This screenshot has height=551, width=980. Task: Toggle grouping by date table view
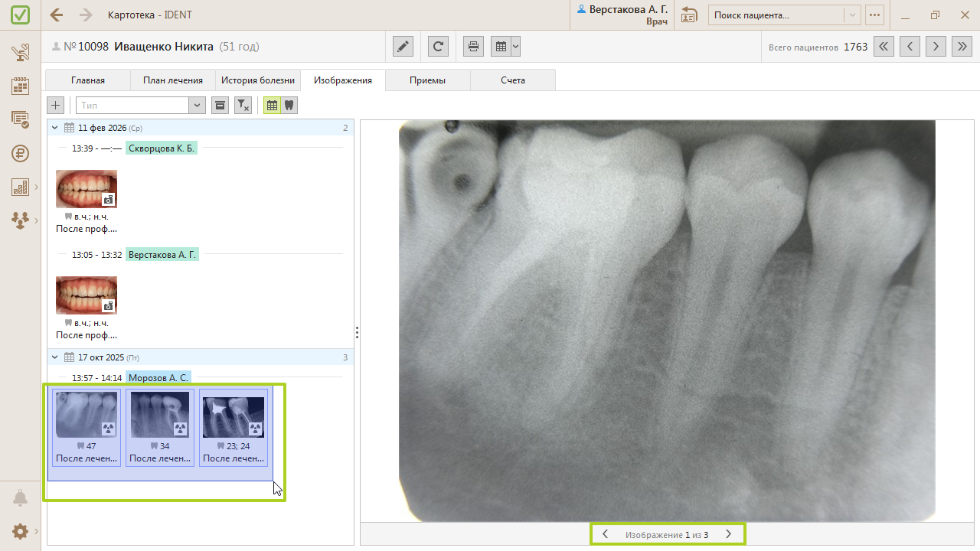(x=272, y=106)
